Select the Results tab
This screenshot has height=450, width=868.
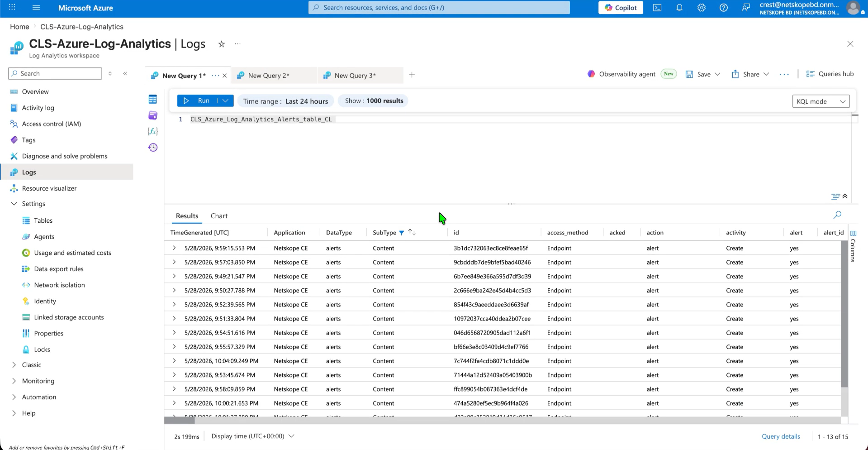[x=187, y=216]
